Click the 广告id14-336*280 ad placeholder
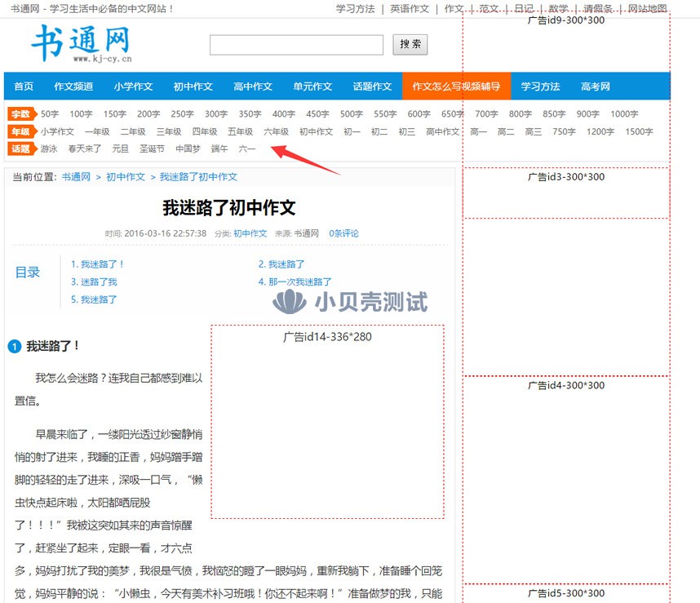Screen dimensions: 700x603 [327, 421]
